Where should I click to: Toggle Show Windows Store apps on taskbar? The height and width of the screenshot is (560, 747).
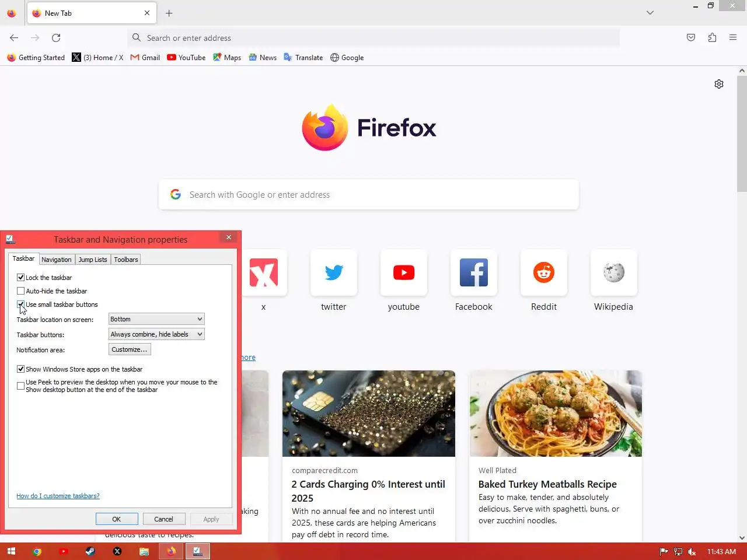(x=21, y=369)
